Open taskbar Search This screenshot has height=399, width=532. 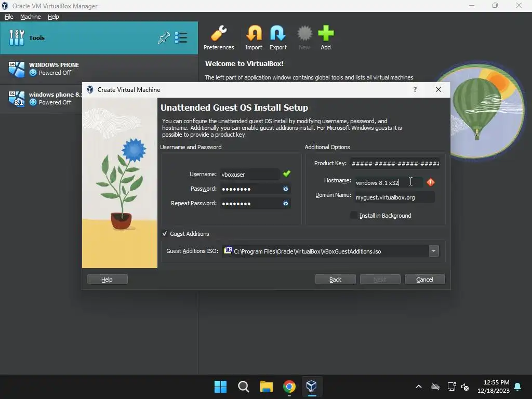coord(243,387)
